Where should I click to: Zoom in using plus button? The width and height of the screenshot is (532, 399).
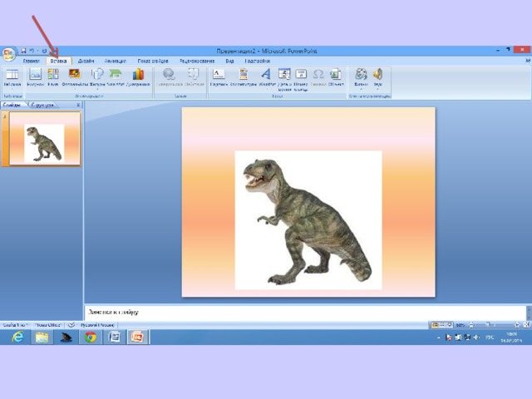click(517, 325)
